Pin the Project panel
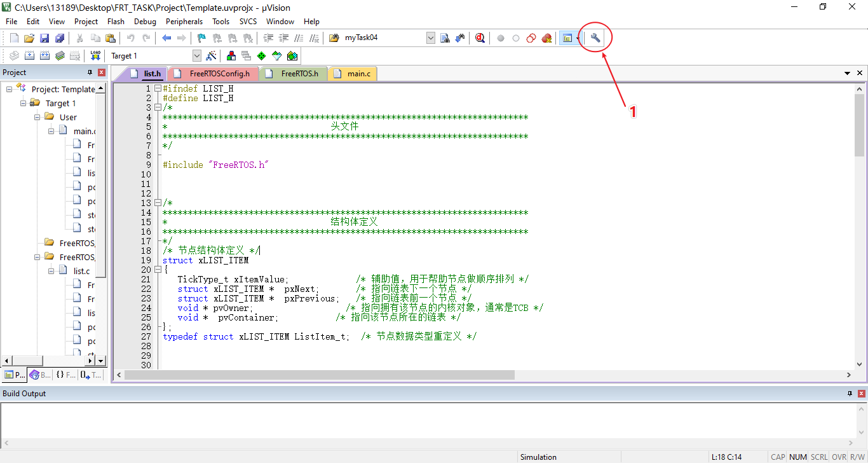The height and width of the screenshot is (463, 868). (90, 73)
